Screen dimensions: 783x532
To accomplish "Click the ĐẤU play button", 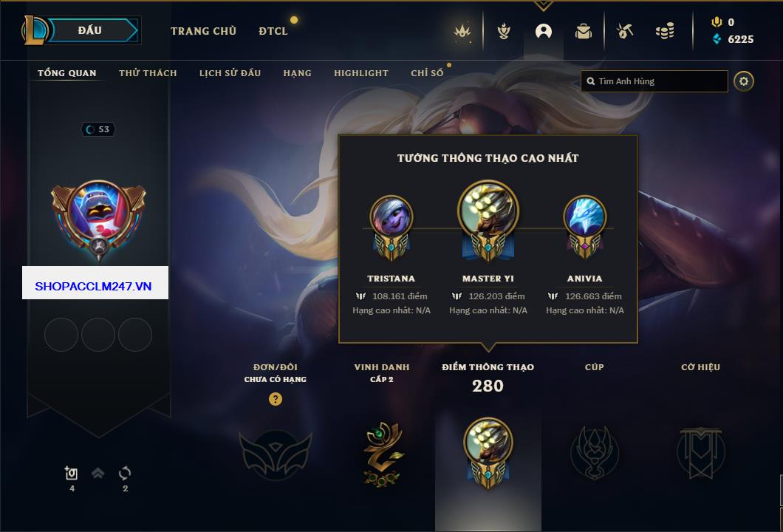I will pyautogui.click(x=90, y=30).
